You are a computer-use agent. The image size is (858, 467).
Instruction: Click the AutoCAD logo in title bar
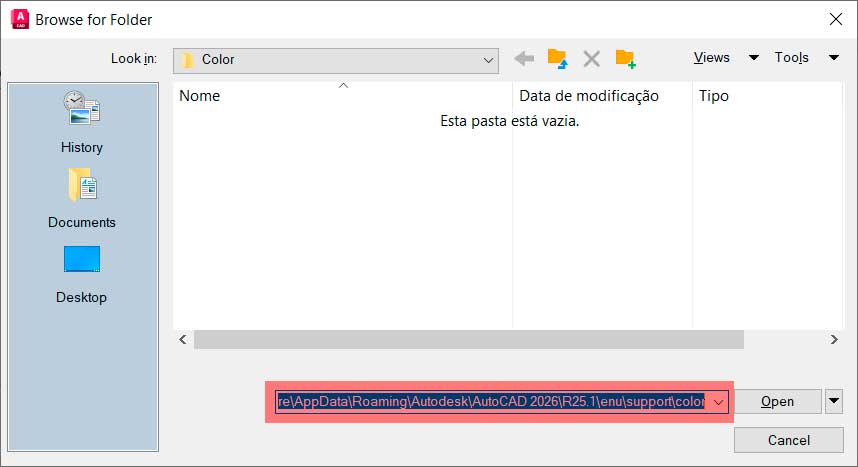tap(20, 19)
